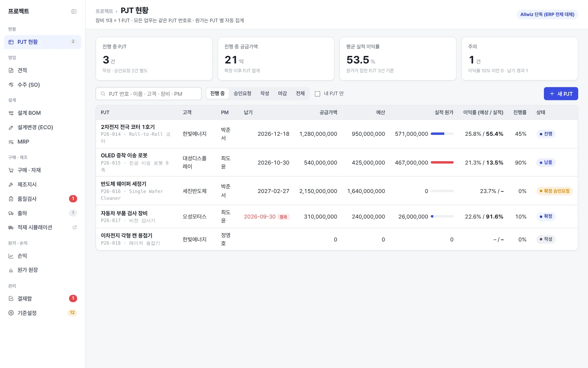Click the MRP list icon
Image resolution: width=588 pixels, height=368 pixels.
(11, 142)
